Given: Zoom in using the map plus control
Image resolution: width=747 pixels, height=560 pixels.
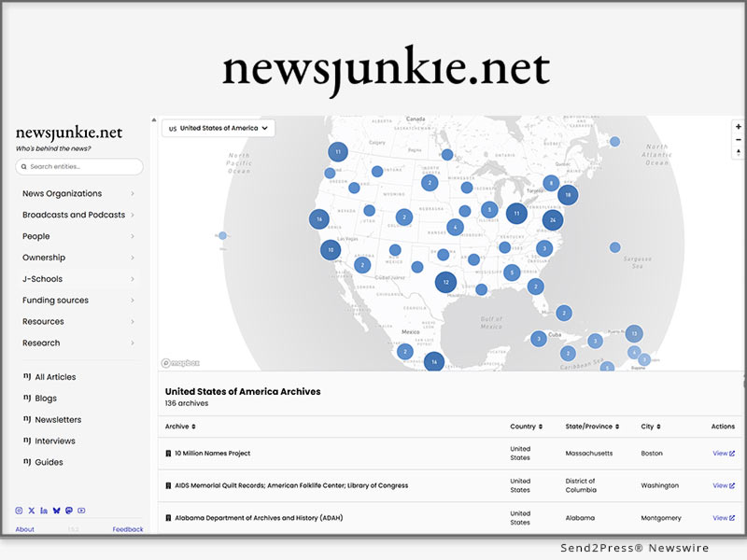Looking at the screenshot, I should click(x=737, y=128).
